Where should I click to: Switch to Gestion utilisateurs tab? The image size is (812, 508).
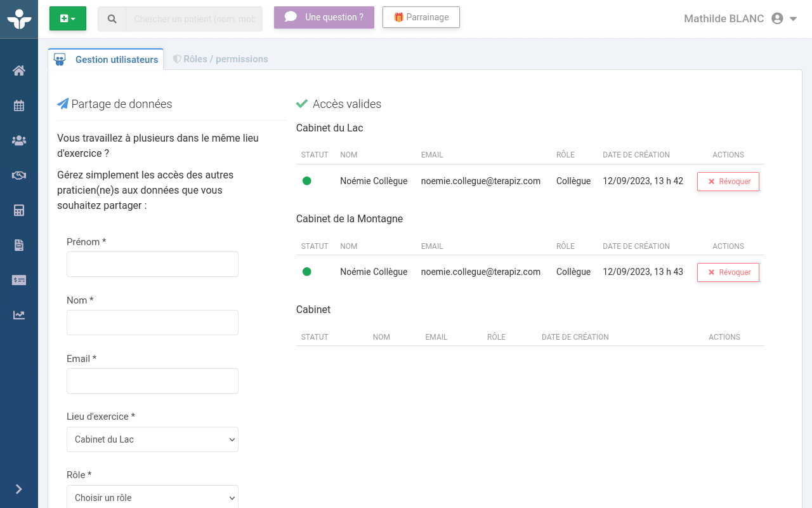106,59
